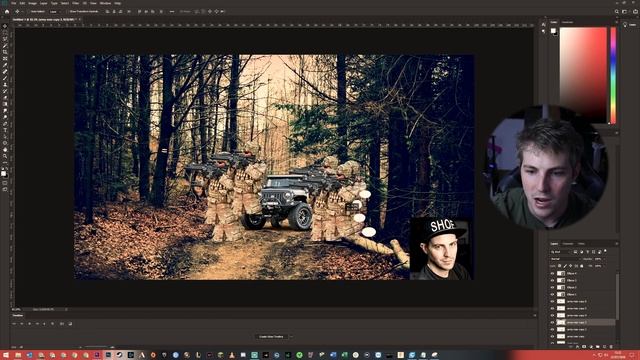The width and height of the screenshot is (640, 360).
Task: Open the timeline settings gear icon
Action: point(52,324)
